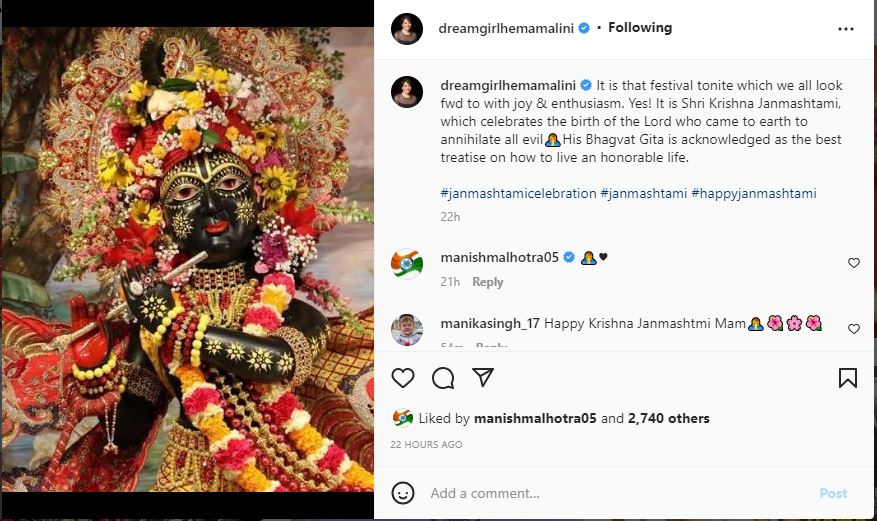Image resolution: width=877 pixels, height=521 pixels.
Task: Click the Following button in header
Action: pos(640,28)
